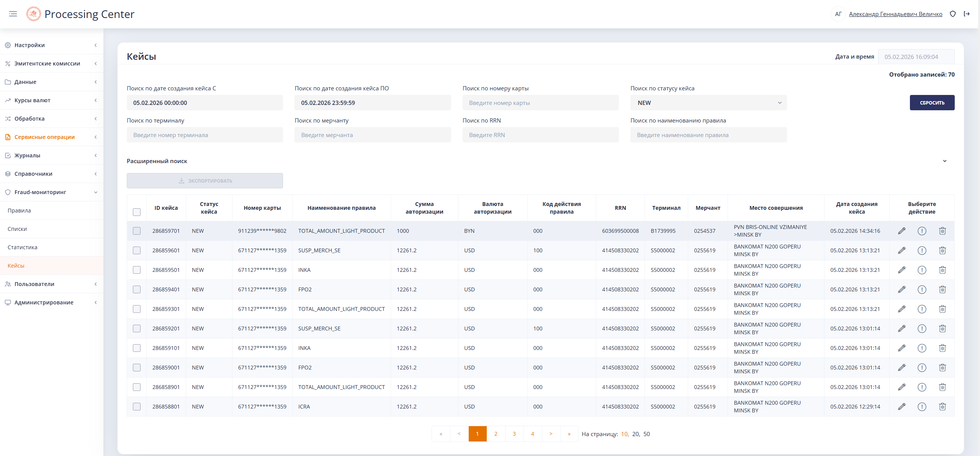Open the Статистика submenu item
The height and width of the screenshot is (456, 980).
(x=23, y=247)
